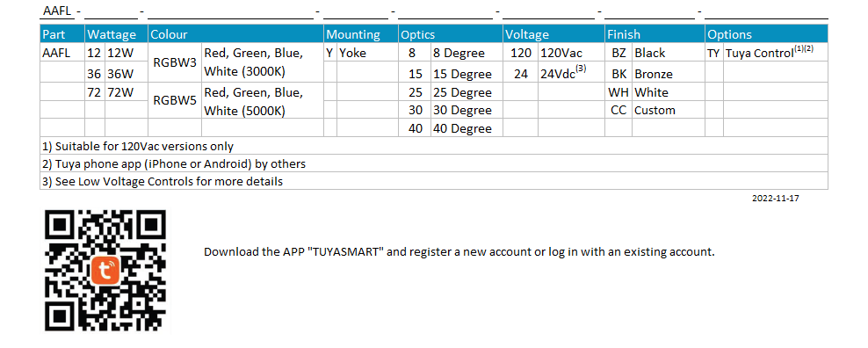Click the Finish column header
Image resolution: width=868 pixels, height=348 pixels.
pos(655,34)
